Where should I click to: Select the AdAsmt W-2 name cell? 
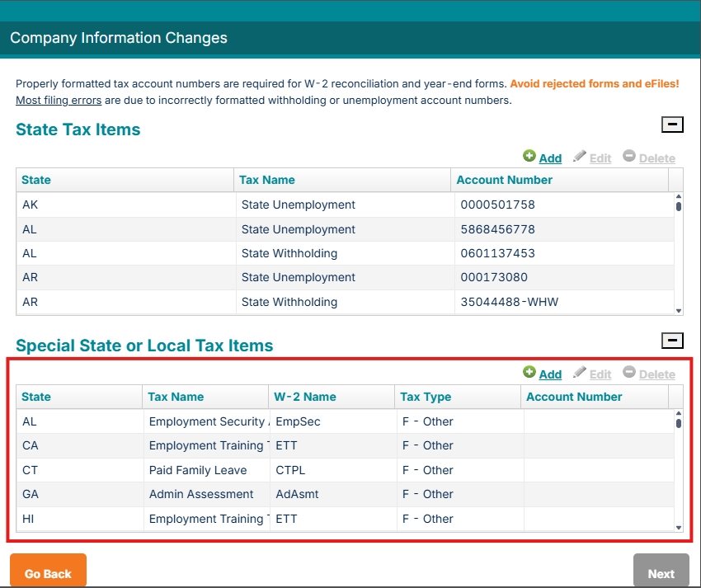pyautogui.click(x=333, y=495)
